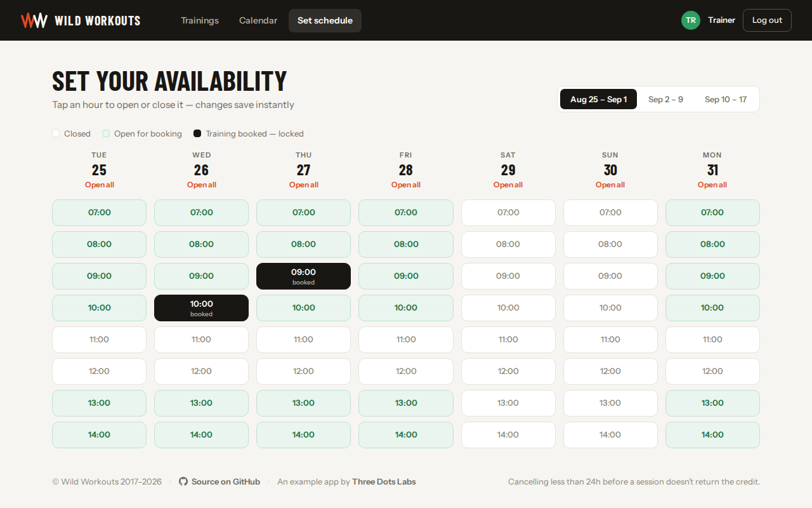This screenshot has width=812, height=508.
Task: Open the 11:00 slot on Tuesday 25
Action: [99, 340]
